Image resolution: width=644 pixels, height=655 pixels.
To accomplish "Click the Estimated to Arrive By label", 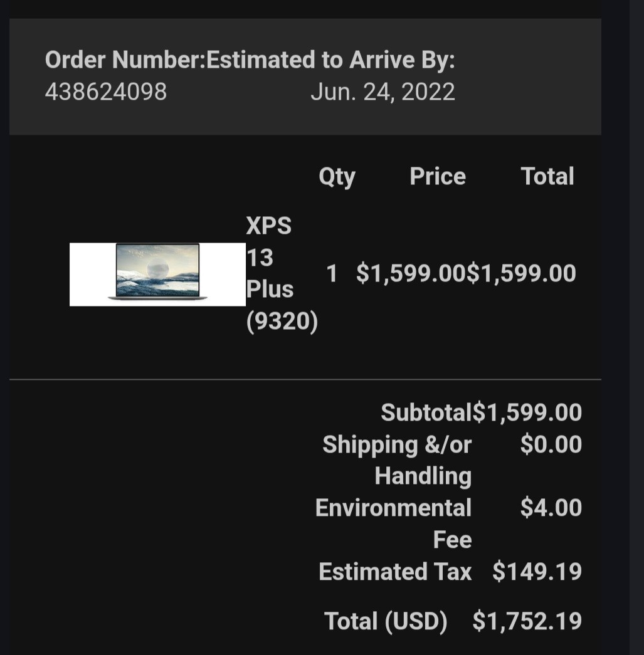I will tap(330, 60).
